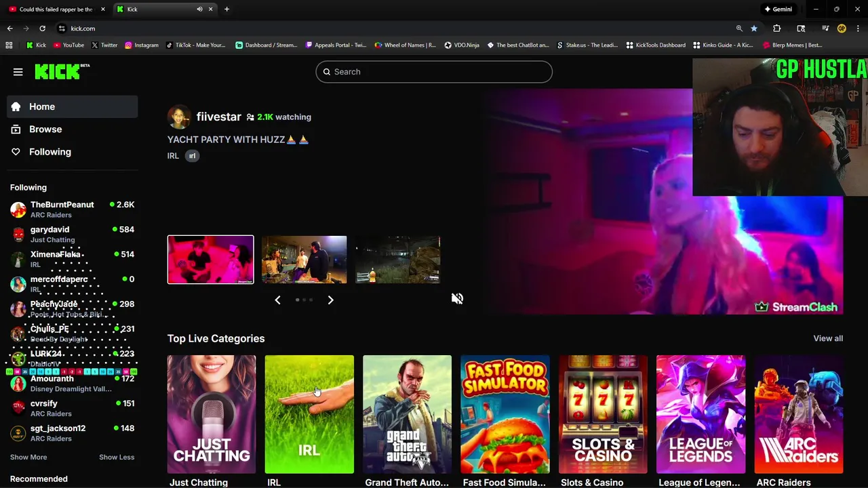The width and height of the screenshot is (868, 488).
Task: Open the apps grid in bookmarks bar
Action: (x=9, y=45)
